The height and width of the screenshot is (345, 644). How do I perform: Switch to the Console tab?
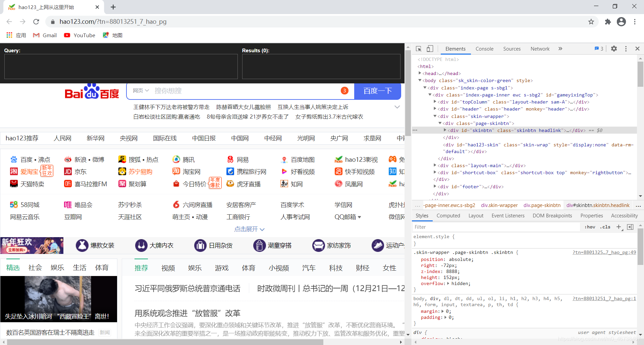click(x=484, y=49)
